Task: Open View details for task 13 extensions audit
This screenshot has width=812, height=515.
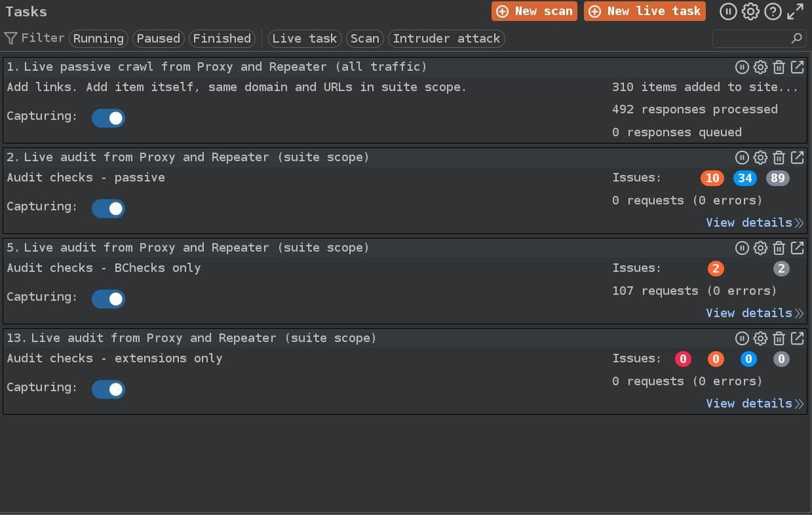Action: click(754, 404)
